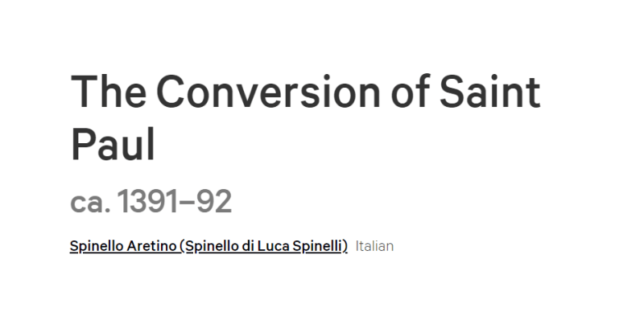Click "The" at the start of the title
644x333 pixels.
(109, 92)
